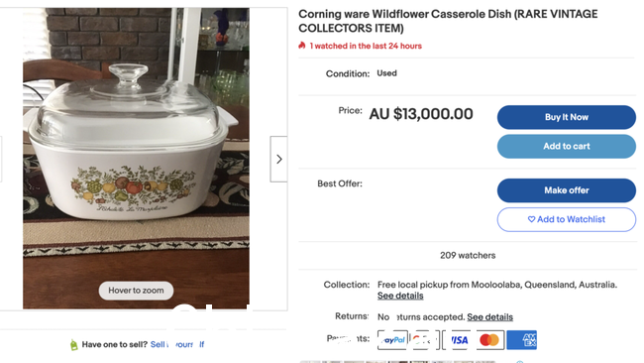Click the Visa payment icon

pyautogui.click(x=458, y=340)
